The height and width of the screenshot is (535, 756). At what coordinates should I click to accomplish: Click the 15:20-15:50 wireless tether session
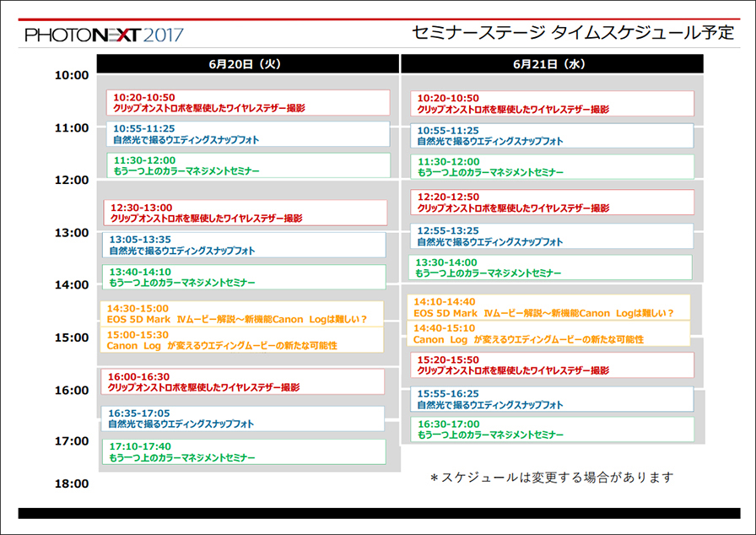[x=551, y=365]
